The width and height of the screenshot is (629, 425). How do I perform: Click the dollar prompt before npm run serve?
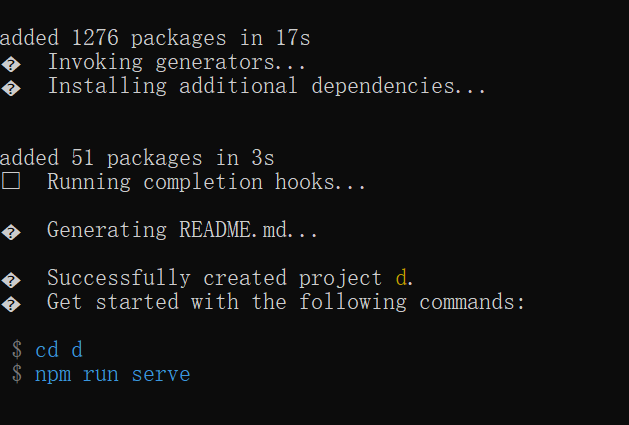17,373
